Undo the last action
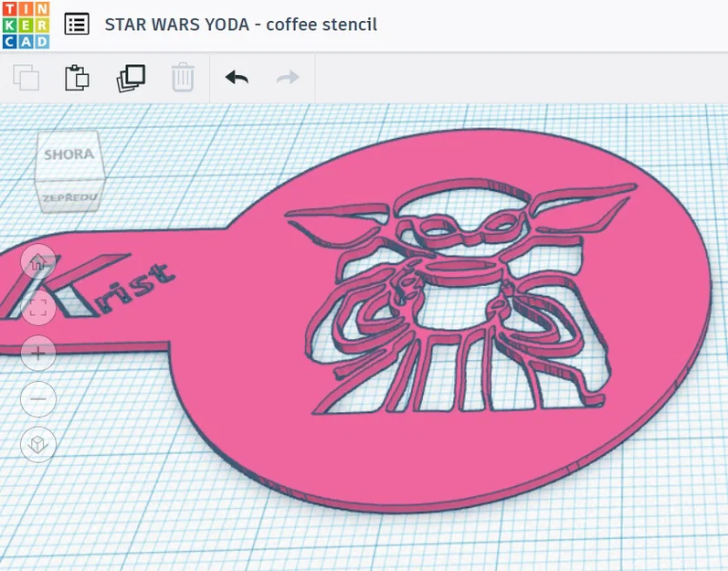This screenshot has width=728, height=571. (x=237, y=78)
